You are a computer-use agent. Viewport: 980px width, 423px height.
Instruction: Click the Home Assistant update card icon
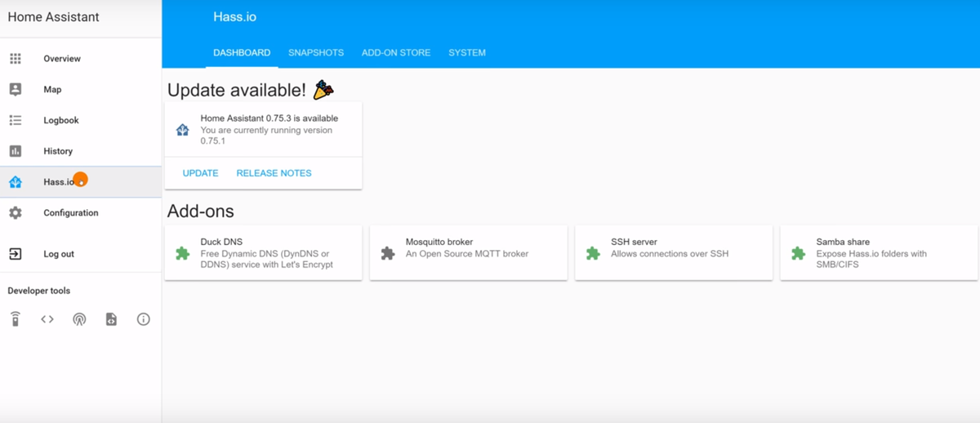tap(183, 130)
